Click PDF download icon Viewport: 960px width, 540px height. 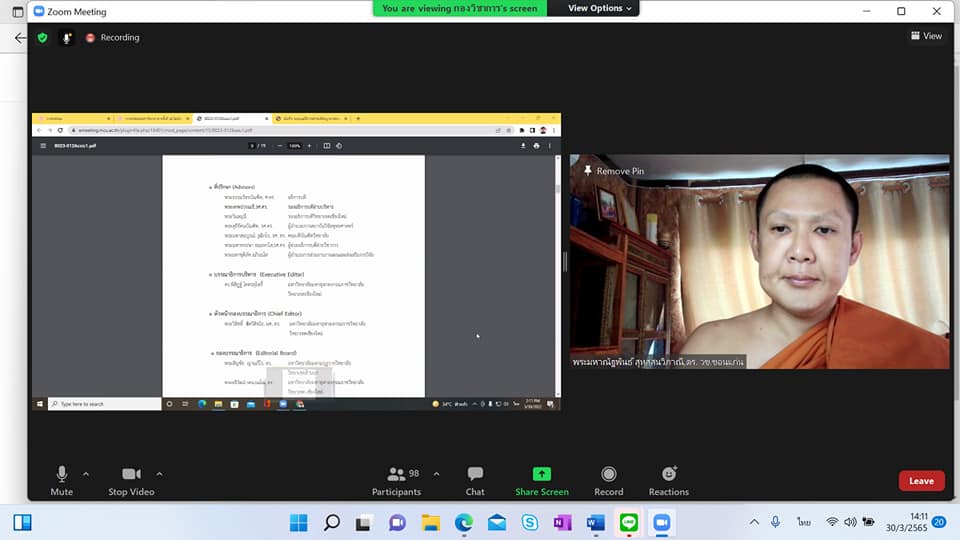pyautogui.click(x=523, y=146)
